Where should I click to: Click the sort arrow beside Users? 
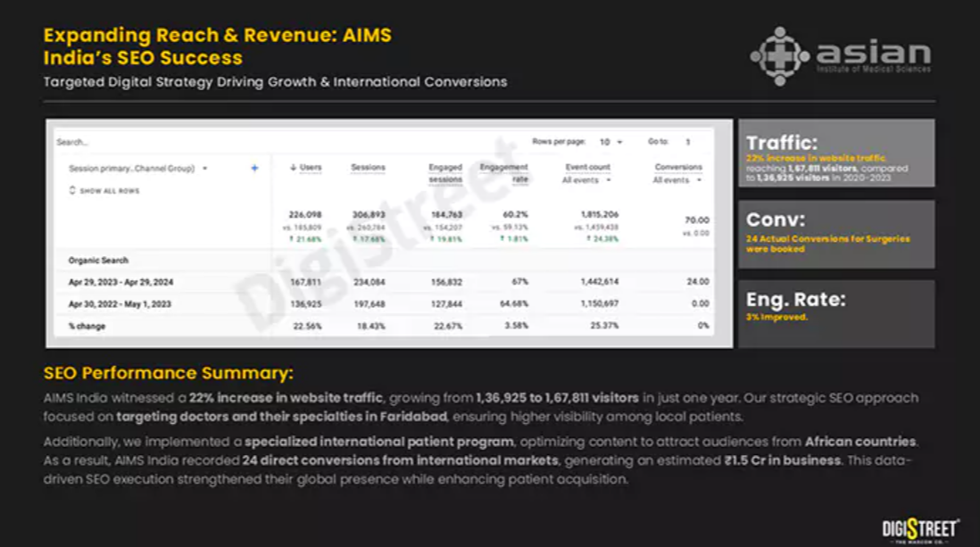click(293, 168)
